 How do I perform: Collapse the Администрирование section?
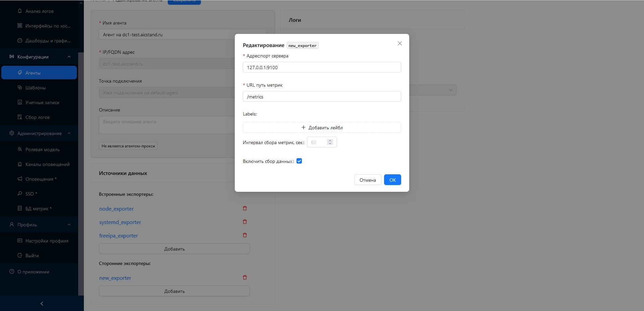click(x=69, y=133)
